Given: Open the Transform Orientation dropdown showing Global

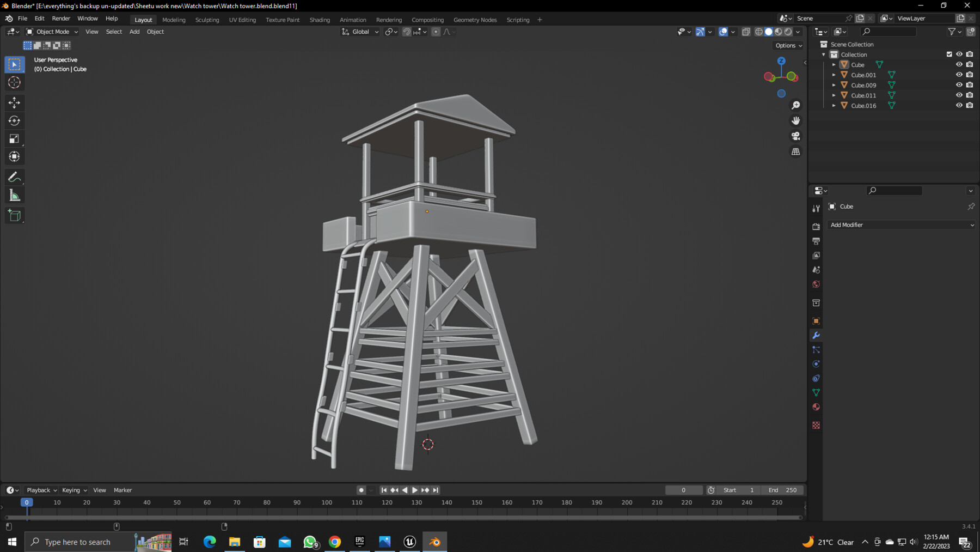Looking at the screenshot, I should (359, 32).
